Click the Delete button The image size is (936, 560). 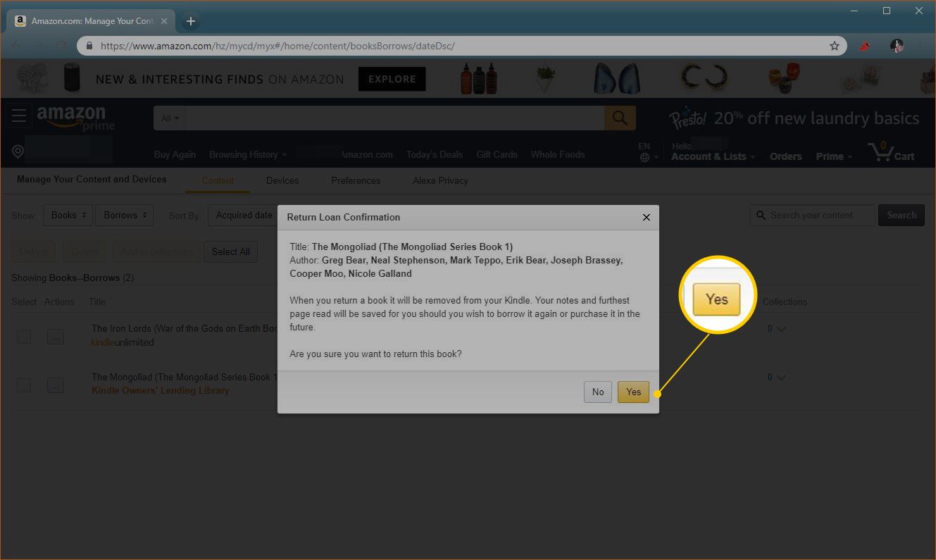pos(85,251)
